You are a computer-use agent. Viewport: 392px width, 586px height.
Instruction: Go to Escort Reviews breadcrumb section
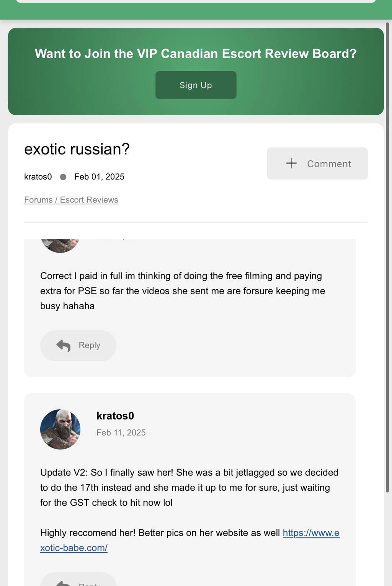tap(89, 200)
